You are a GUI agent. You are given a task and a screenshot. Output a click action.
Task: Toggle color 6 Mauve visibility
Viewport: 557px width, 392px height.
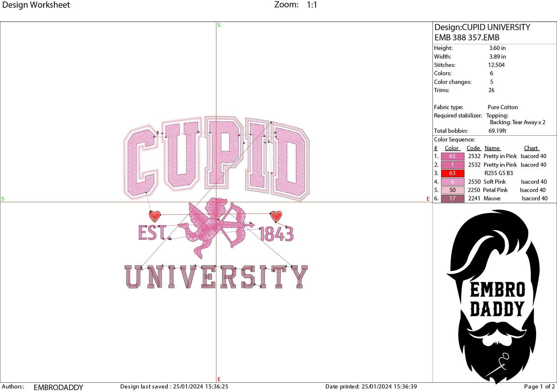(x=452, y=198)
